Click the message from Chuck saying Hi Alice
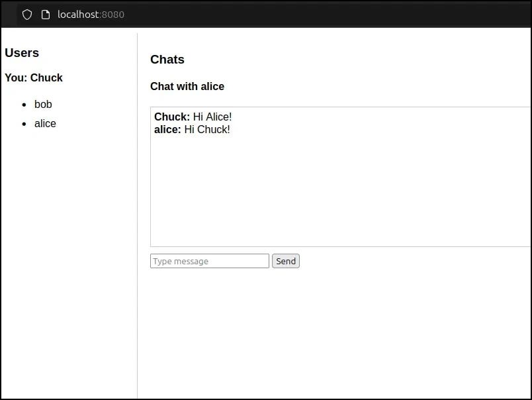The width and height of the screenshot is (532, 400). [x=193, y=117]
